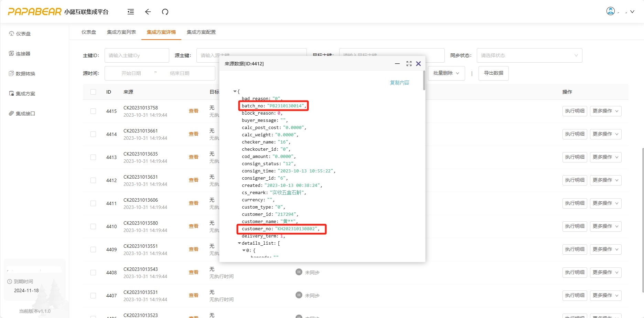Viewport: 644px width, 318px height.
Task: Open 仪表盘 from the left sidebar
Action: click(x=23, y=34)
